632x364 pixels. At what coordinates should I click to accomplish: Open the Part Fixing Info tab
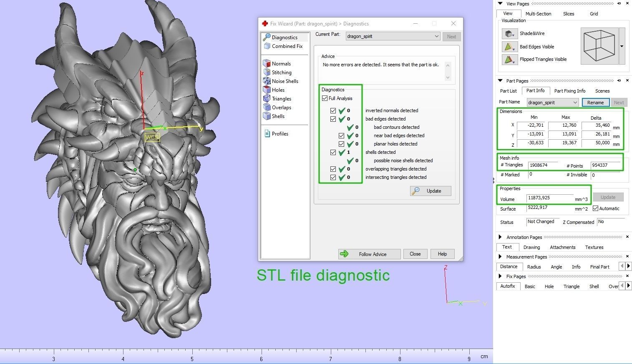[570, 91]
